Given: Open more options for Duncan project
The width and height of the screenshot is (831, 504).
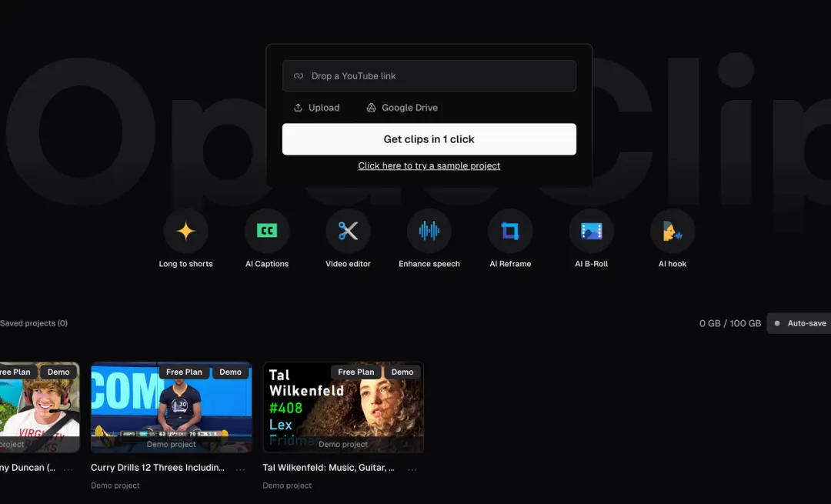Looking at the screenshot, I should 68,469.
